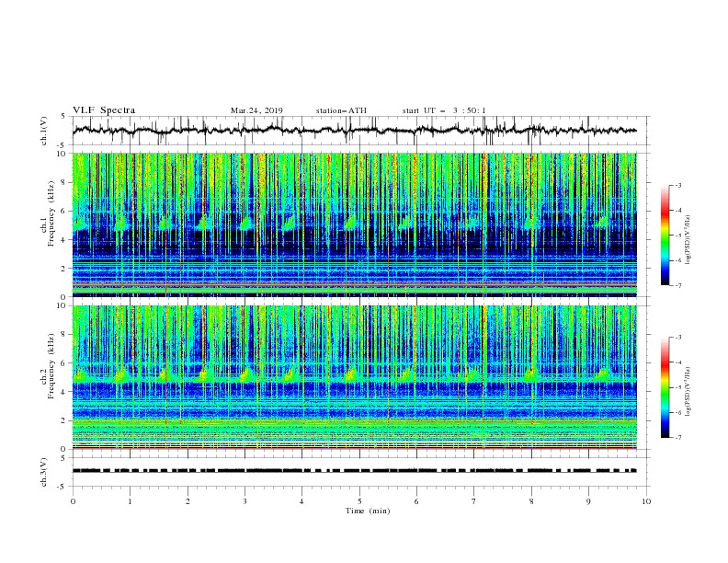728x563 pixels.
Task: Click the "ch.3(V)" axis label
Action: pyautogui.click(x=44, y=472)
